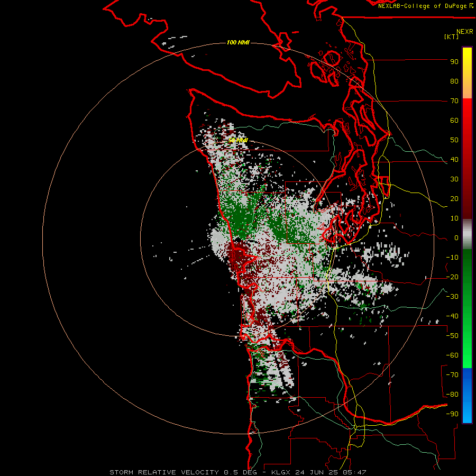The width and height of the screenshot is (476, 476).
Task: Click the 70 value on velocity scale
Action: [454, 101]
